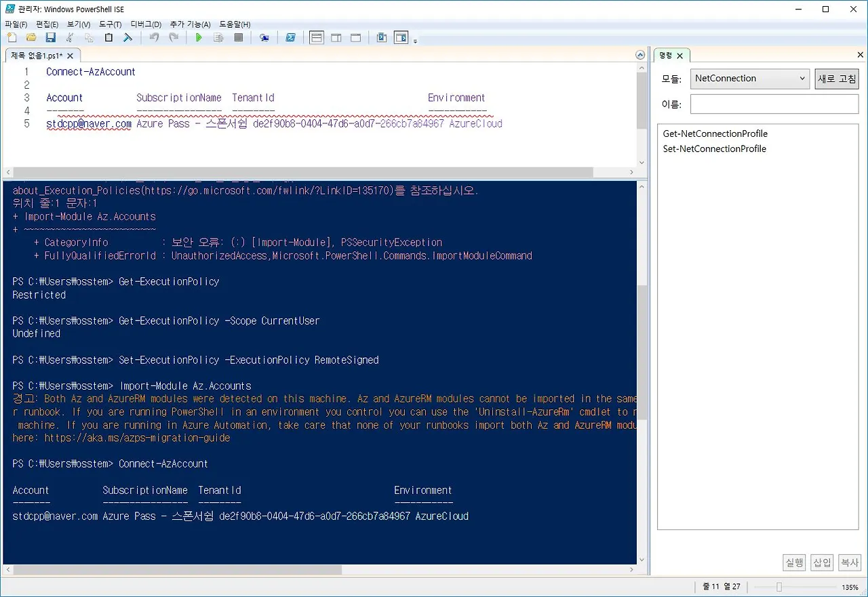
Task: Open a new remote PowerShell tab icon
Action: pos(264,38)
